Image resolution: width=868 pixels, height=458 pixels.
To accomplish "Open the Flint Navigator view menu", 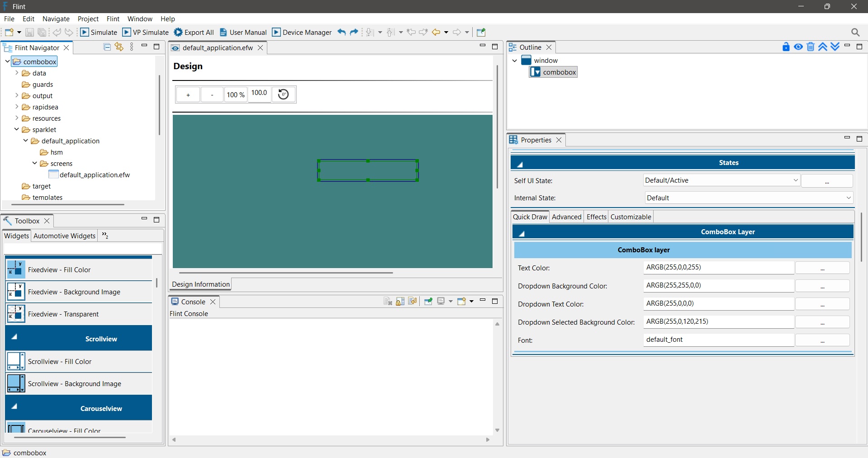I will tap(132, 47).
